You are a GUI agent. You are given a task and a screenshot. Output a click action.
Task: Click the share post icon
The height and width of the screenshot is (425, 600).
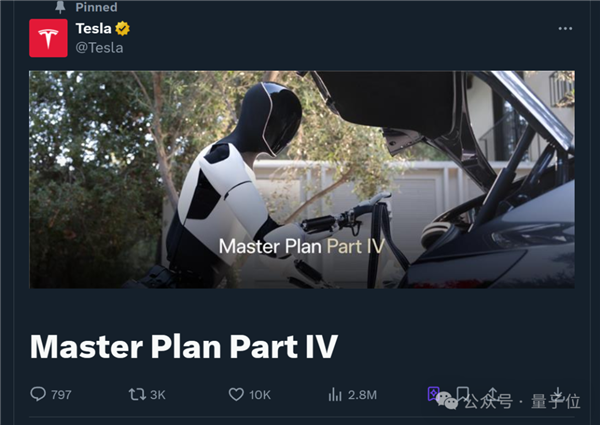[x=558, y=393]
